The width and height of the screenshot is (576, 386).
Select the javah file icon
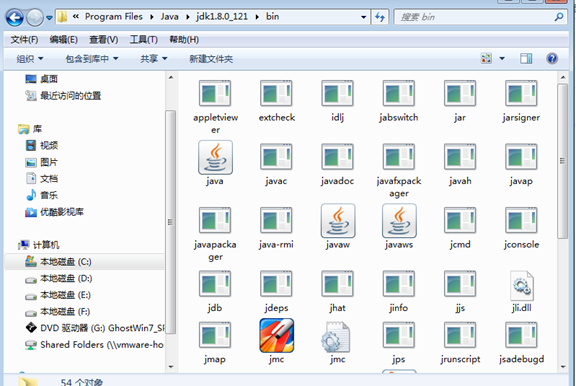(460, 157)
